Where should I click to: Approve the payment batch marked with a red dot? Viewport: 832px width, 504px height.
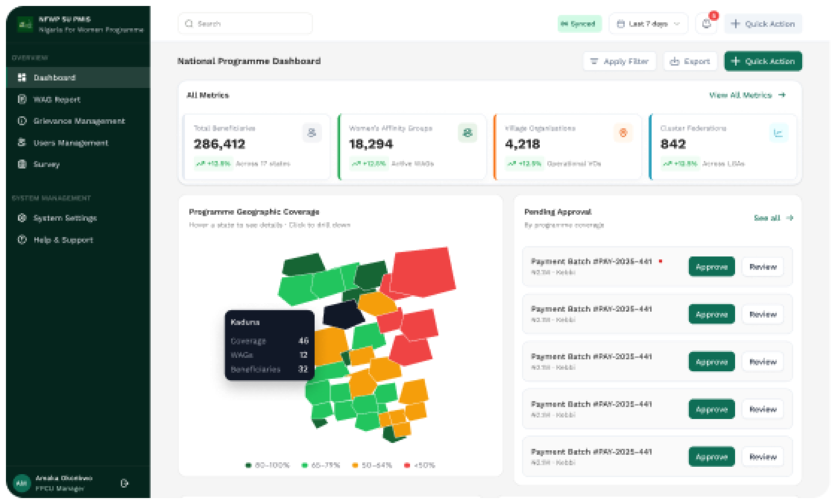pyautogui.click(x=711, y=267)
